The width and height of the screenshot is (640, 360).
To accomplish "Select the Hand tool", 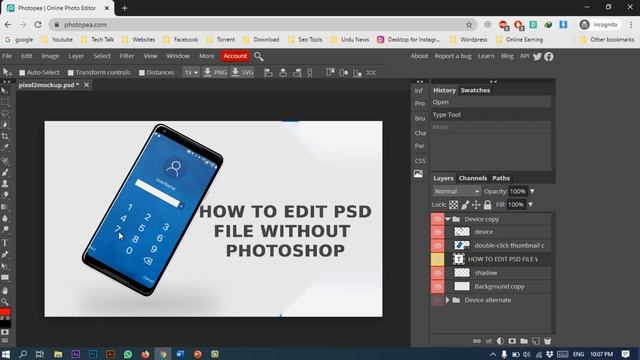I will coord(5,291).
